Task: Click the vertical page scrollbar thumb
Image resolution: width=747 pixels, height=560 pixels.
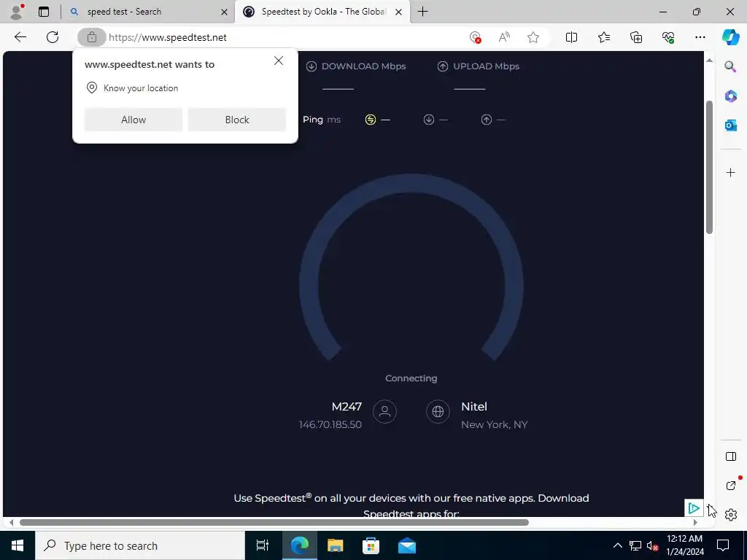Action: 709,167
